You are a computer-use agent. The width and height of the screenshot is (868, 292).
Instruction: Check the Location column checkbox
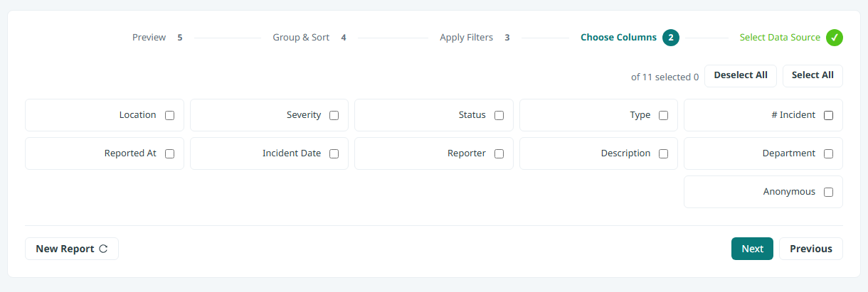click(x=169, y=115)
